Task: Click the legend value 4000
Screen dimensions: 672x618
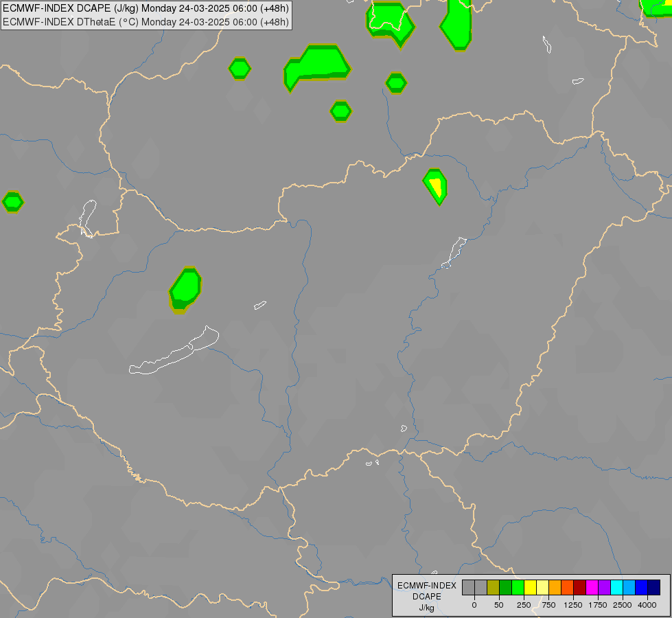Action: pyautogui.click(x=647, y=605)
